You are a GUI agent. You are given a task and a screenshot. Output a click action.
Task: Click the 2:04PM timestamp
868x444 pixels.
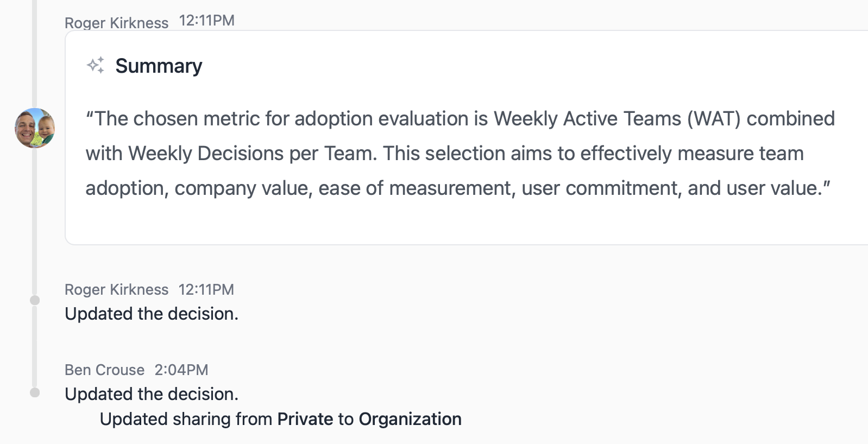point(181,370)
